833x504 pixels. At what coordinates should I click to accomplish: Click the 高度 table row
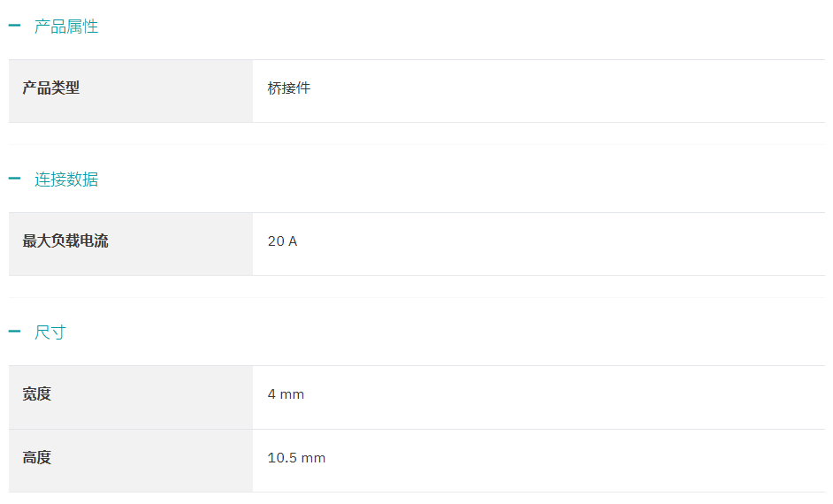click(416, 461)
